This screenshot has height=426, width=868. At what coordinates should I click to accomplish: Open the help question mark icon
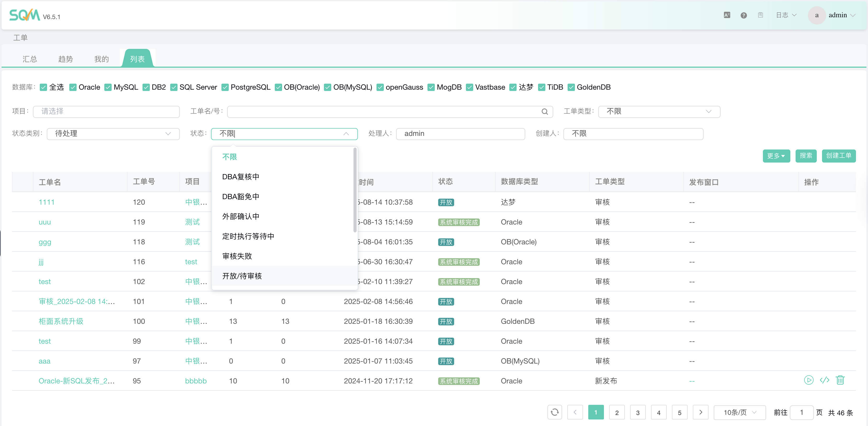(x=744, y=15)
